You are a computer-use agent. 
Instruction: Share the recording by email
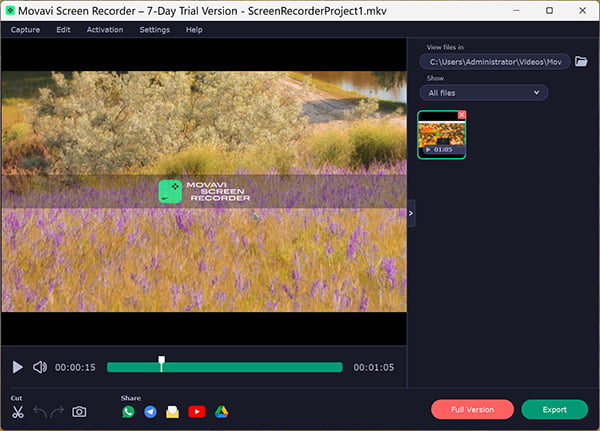click(173, 412)
